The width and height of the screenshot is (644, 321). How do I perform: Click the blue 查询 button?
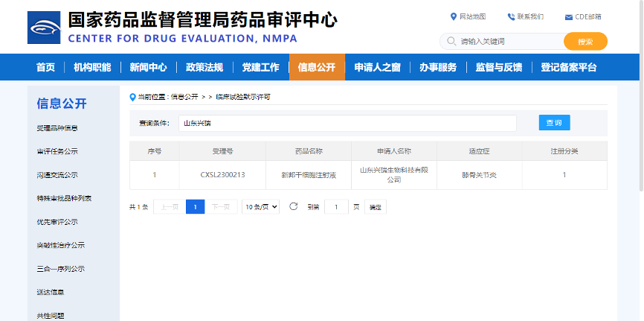(555, 123)
